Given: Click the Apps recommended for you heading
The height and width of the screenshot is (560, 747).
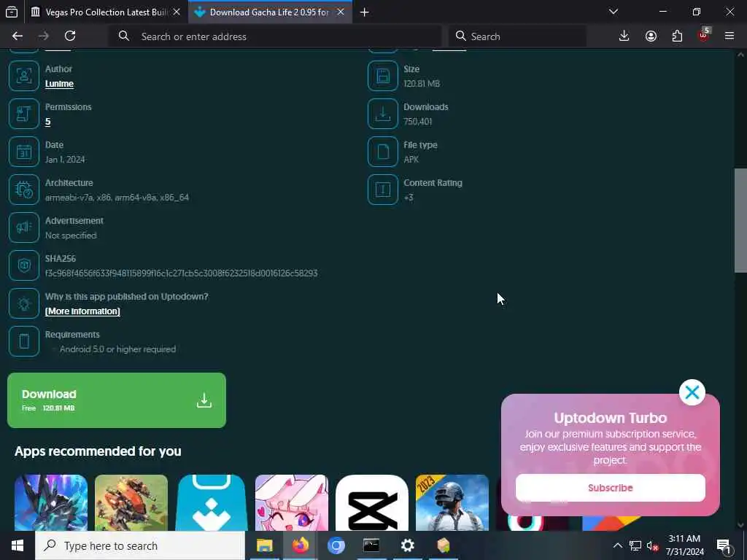Looking at the screenshot, I should click(98, 451).
